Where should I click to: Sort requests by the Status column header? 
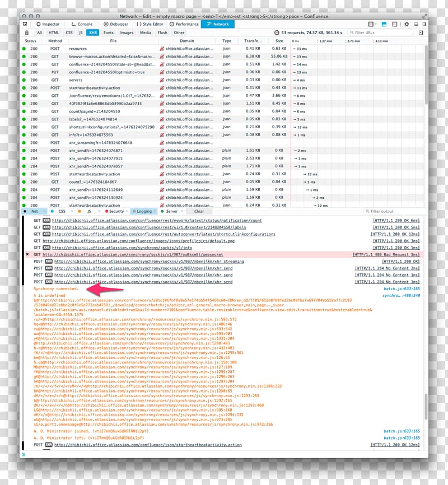(30, 41)
